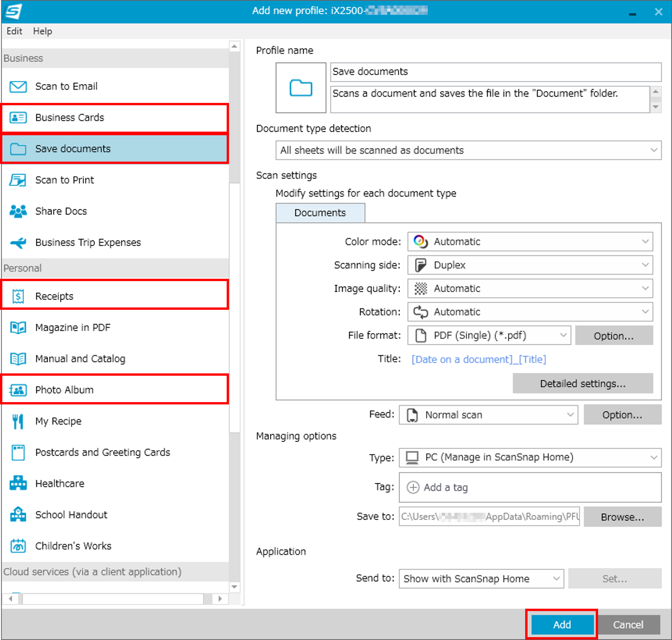Click the profile list scroll down arrow
This screenshot has width=672, height=640.
(x=234, y=587)
